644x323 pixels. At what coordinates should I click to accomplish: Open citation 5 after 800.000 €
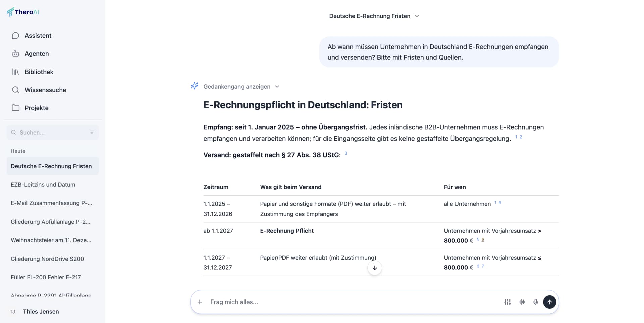478,239
